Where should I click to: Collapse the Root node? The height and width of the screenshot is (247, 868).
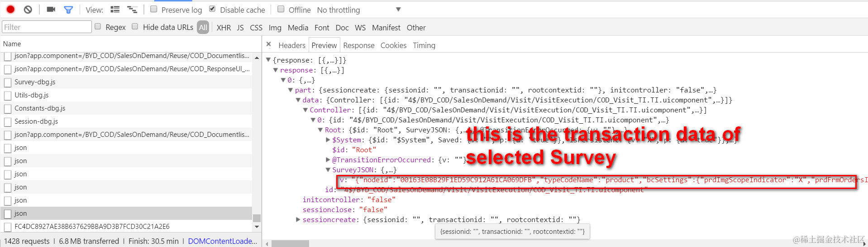320,130
